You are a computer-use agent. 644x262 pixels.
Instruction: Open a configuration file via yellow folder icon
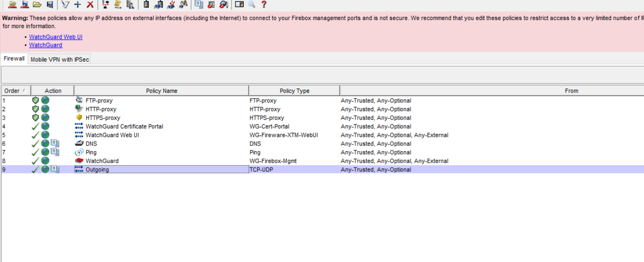(37, 4)
